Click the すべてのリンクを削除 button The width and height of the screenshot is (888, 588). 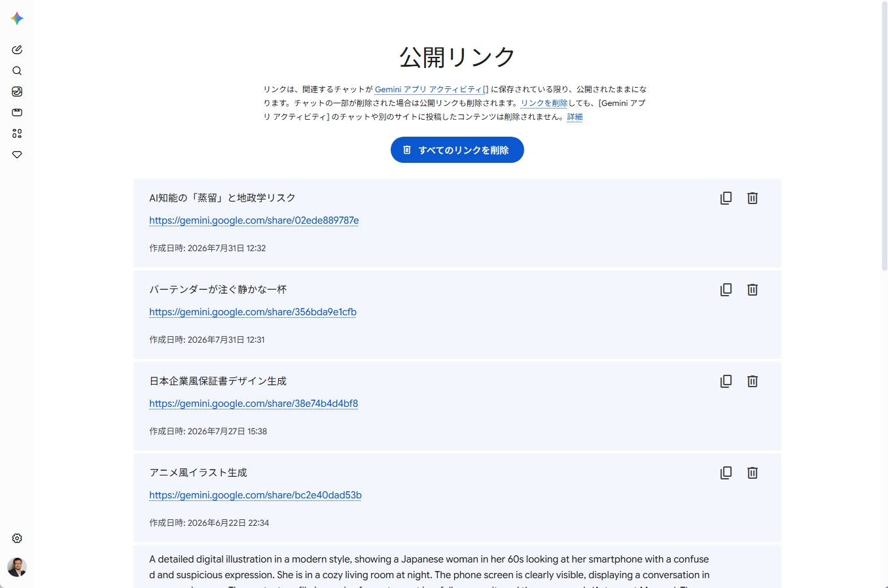(457, 150)
